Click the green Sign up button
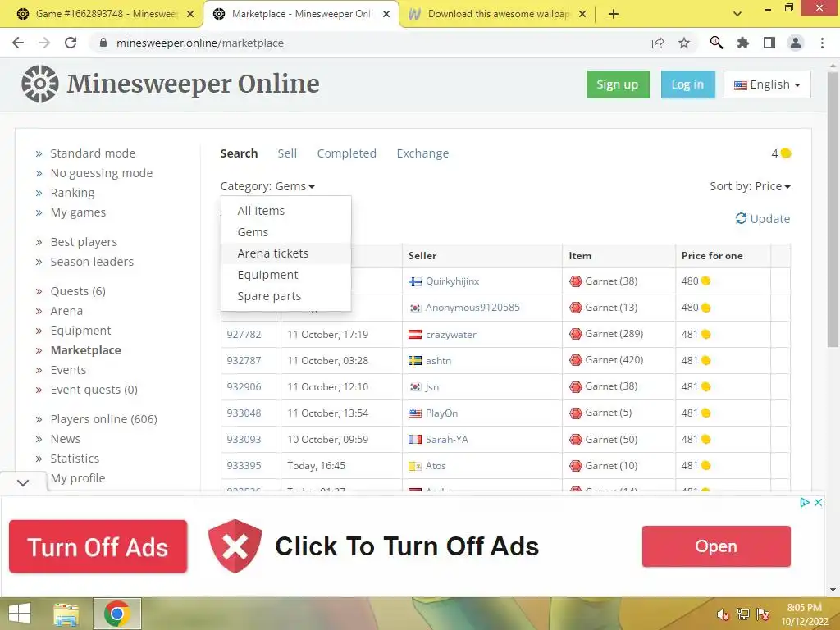This screenshot has width=840, height=630. click(618, 84)
